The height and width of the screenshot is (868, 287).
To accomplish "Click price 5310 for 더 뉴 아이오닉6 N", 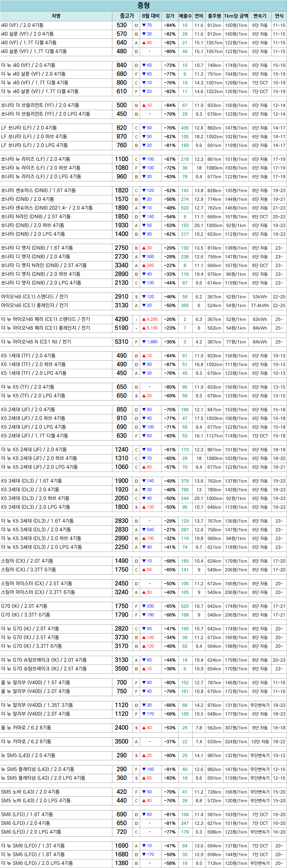I will [x=122, y=342].
